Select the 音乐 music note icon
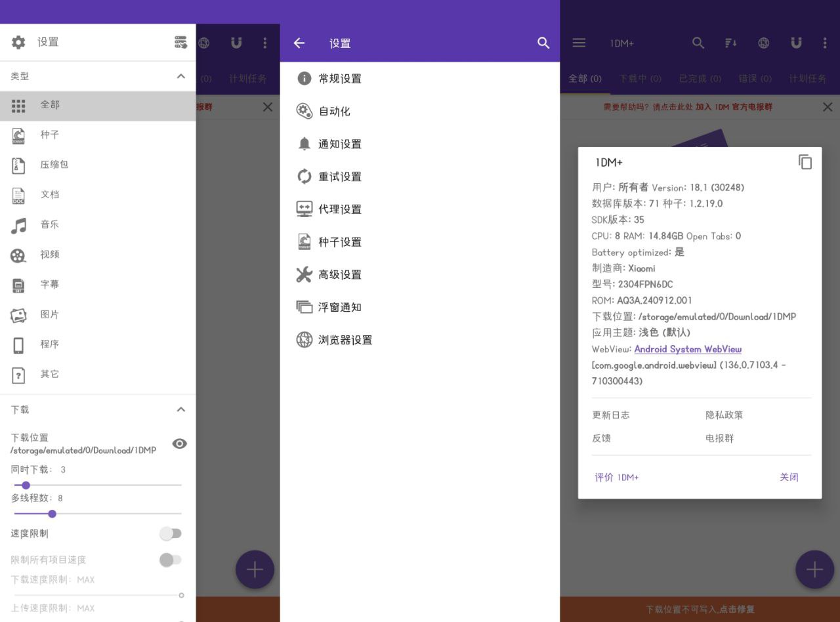Image resolution: width=840 pixels, height=622 pixels. (x=18, y=226)
